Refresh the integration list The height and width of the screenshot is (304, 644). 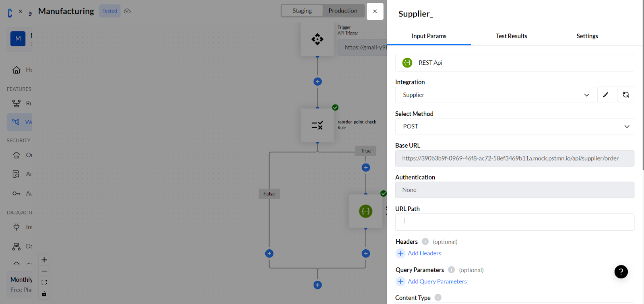coord(626,95)
